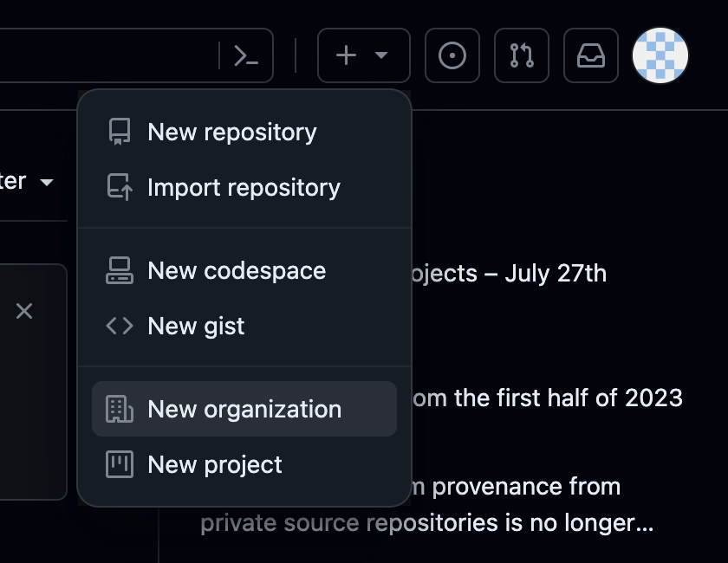Dismiss the panel with X button

pyautogui.click(x=24, y=311)
